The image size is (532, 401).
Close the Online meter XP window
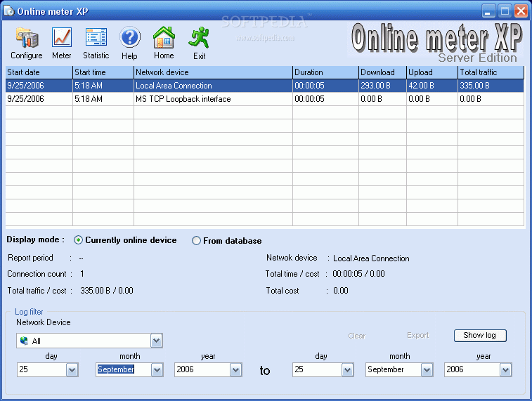click(x=521, y=11)
